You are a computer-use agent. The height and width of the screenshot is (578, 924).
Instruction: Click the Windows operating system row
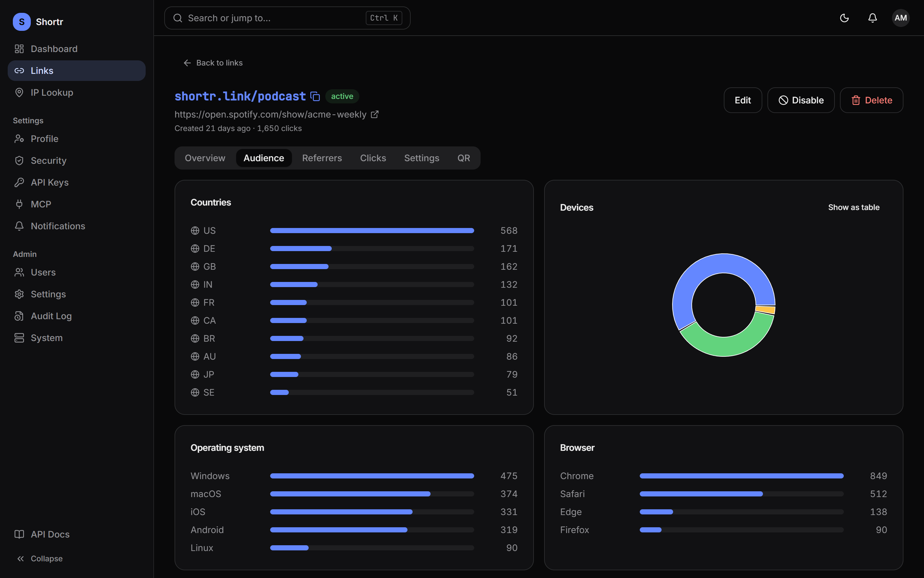(x=354, y=476)
